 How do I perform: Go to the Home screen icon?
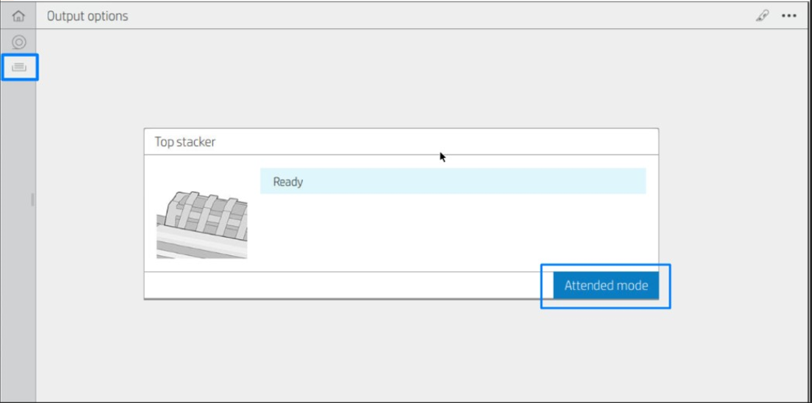18,15
